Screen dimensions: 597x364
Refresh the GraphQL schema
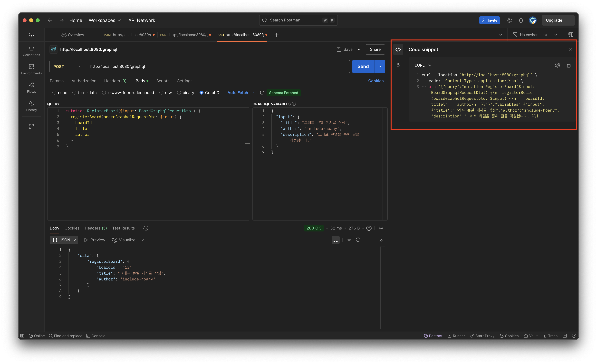[x=262, y=93]
